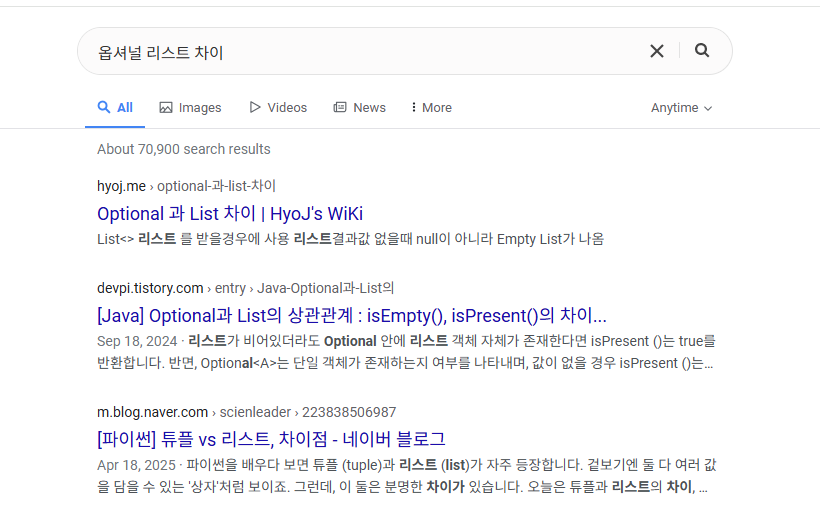Click the snippet starting 'List<> 리스트 를 받을경우에'

tap(350, 239)
